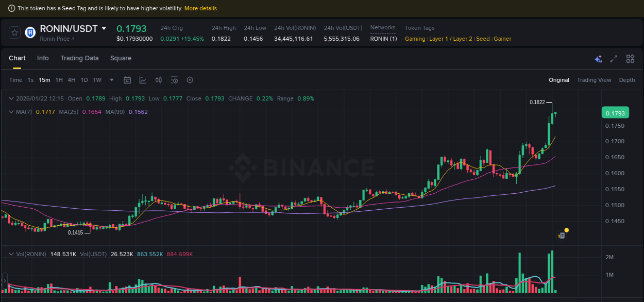This screenshot has width=644, height=302.
Task: Open the chart widgets grid menu
Action: pyautogui.click(x=630, y=59)
